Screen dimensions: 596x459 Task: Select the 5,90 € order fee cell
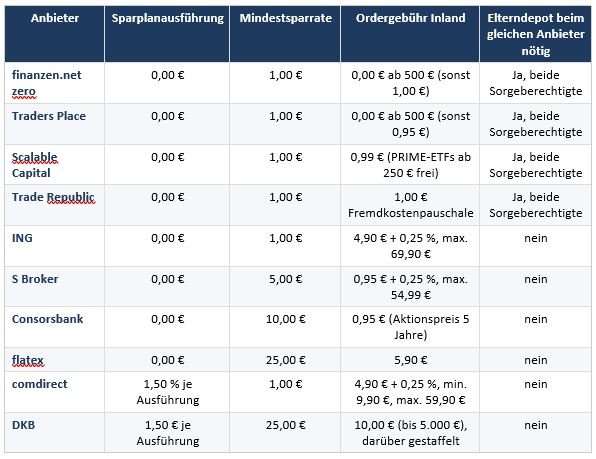[410, 360]
